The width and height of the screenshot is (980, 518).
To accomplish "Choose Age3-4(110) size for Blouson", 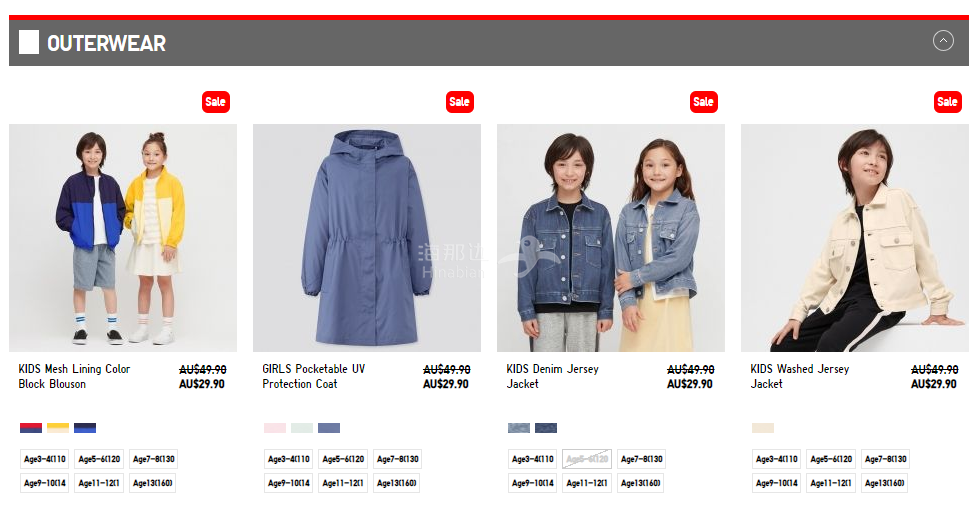I will (x=45, y=459).
